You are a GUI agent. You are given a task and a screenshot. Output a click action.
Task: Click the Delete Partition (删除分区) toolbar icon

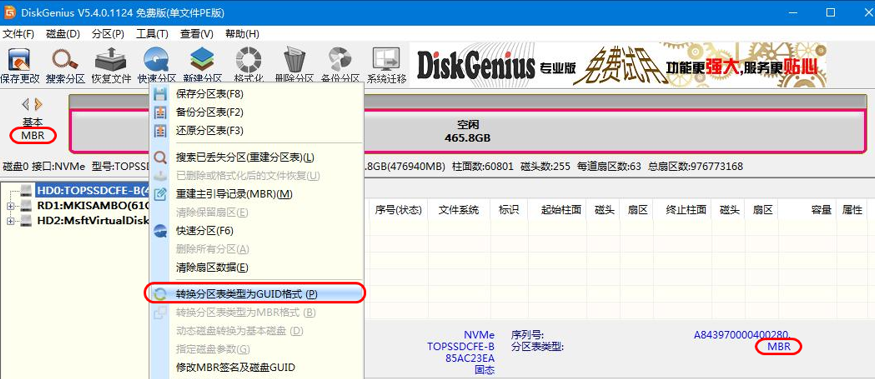295,64
